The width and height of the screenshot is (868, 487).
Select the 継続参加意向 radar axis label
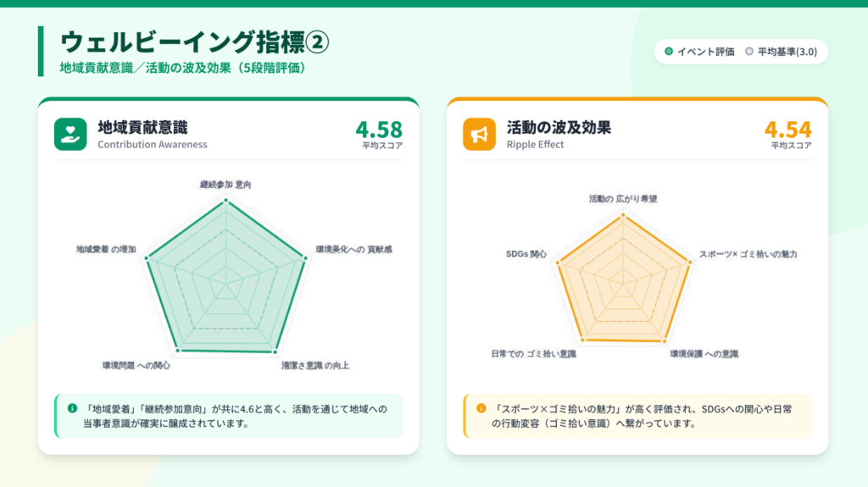(225, 184)
